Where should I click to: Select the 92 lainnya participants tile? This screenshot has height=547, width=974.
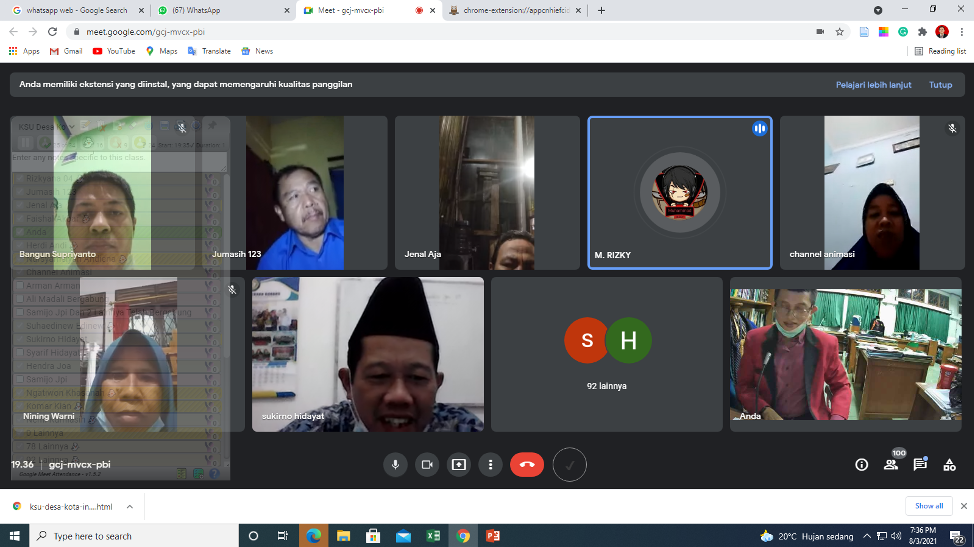click(x=607, y=354)
